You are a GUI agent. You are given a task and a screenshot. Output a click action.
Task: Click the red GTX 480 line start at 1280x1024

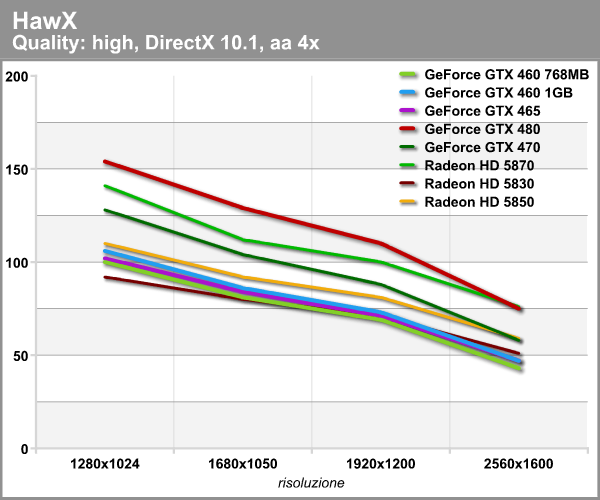pos(105,161)
